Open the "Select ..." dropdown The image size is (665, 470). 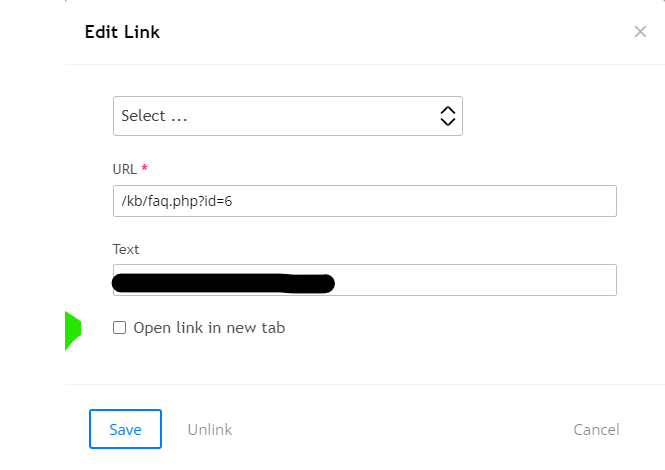tap(287, 116)
